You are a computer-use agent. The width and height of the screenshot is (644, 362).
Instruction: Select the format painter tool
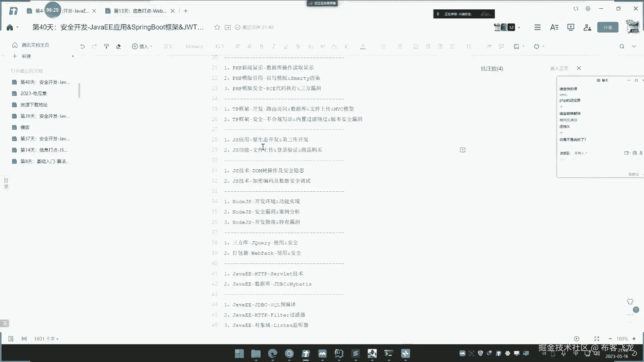[x=106, y=46]
